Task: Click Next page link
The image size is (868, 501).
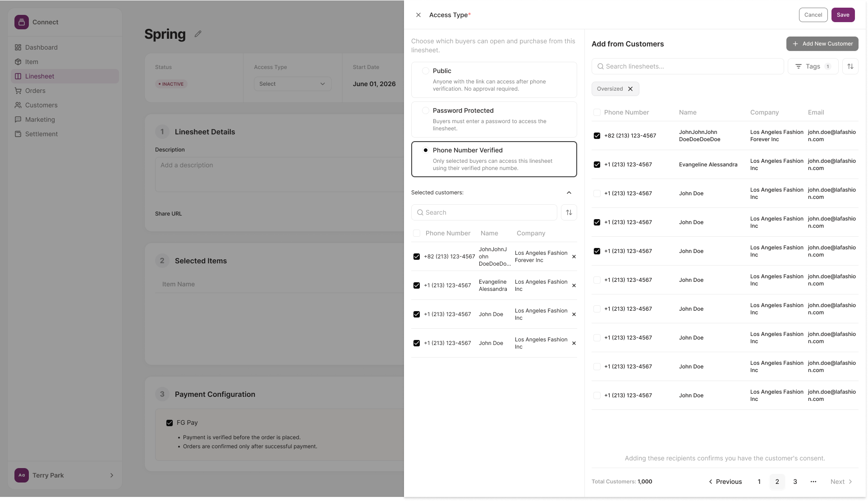Action: (x=841, y=482)
